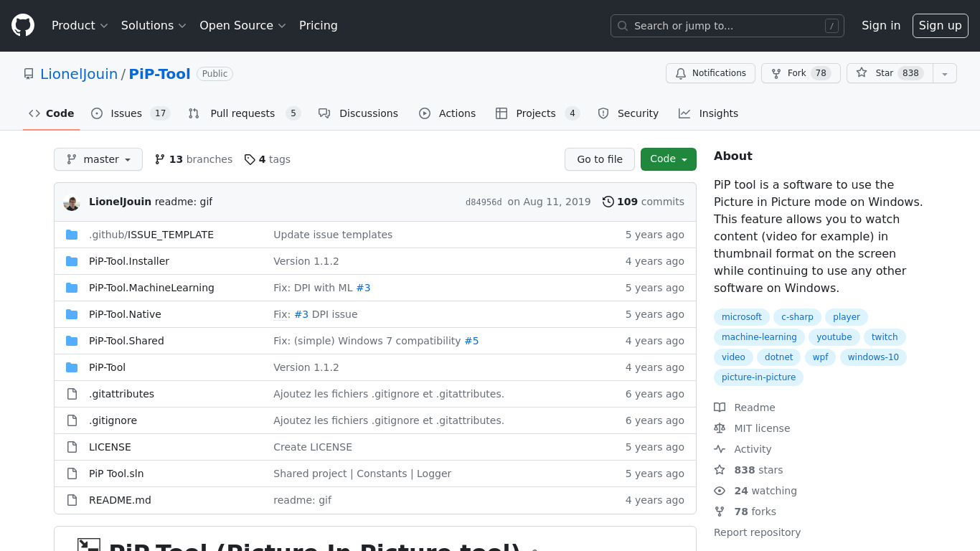Screen dimensions: 980x551
Task: Click the folder icon for PiP-Tool.MachineLearning
Action: [72, 288]
